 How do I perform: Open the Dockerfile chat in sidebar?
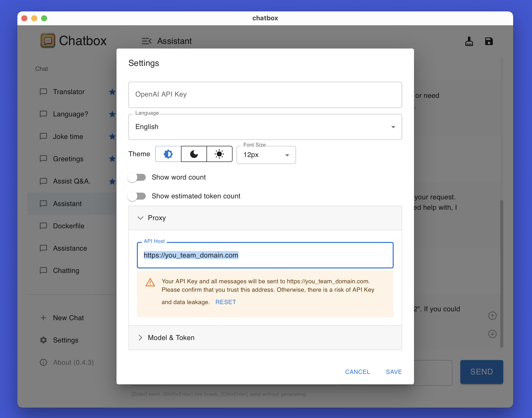coord(69,226)
